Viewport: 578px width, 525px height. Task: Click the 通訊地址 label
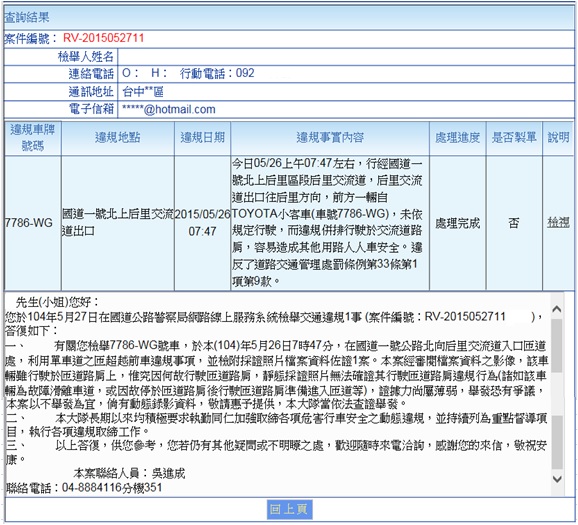(91, 91)
